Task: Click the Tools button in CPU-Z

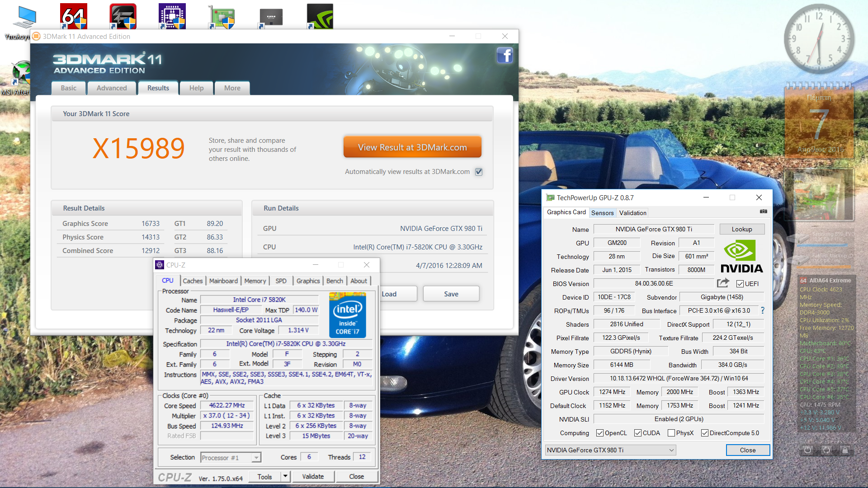Action: coord(265,476)
